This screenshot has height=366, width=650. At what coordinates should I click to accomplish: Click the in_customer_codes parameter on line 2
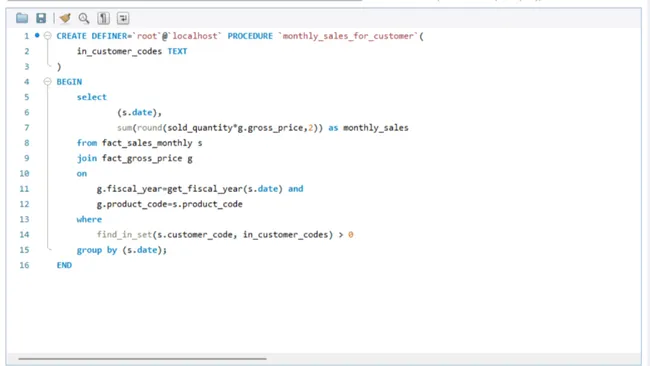click(x=119, y=51)
